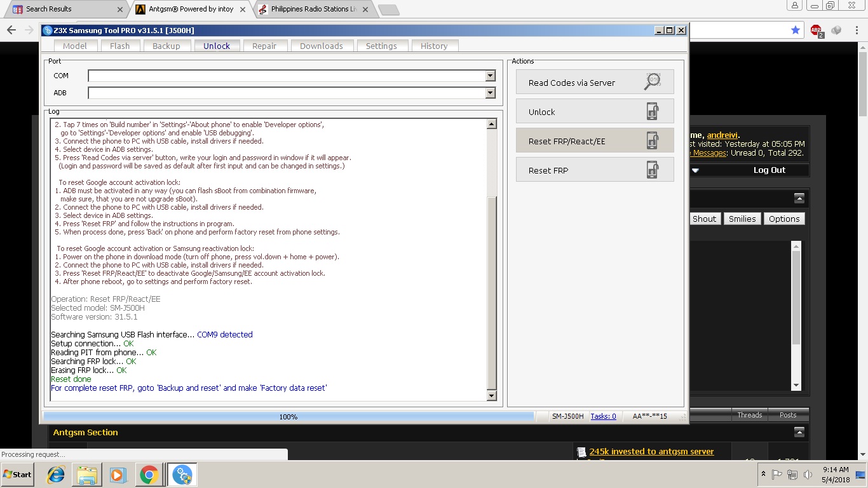This screenshot has height=488, width=868.
Task: Open the Tasks: 0 link
Action: coord(603,416)
